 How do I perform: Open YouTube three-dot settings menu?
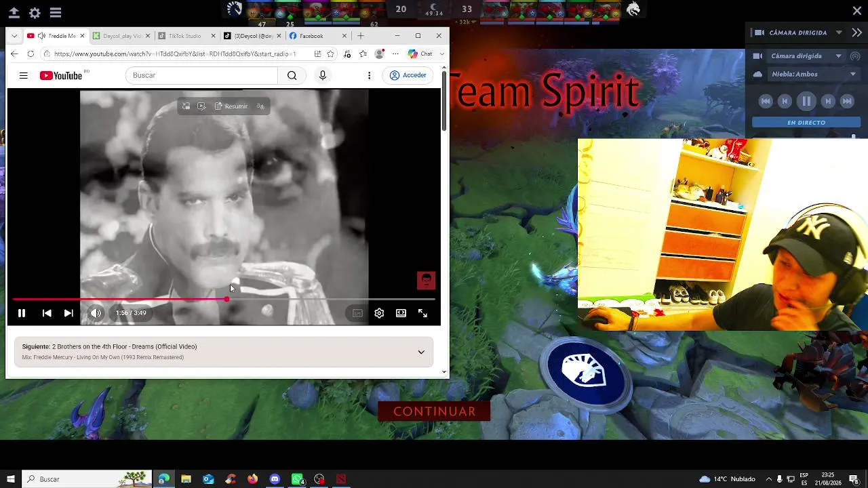(x=369, y=75)
